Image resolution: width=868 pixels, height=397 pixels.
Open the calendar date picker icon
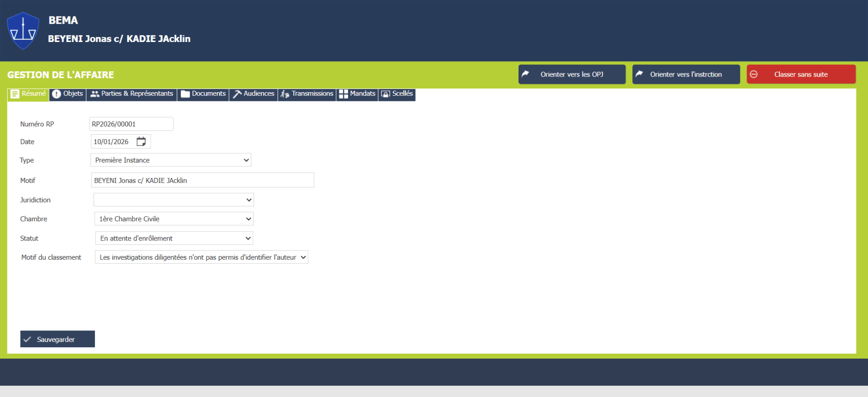point(141,141)
